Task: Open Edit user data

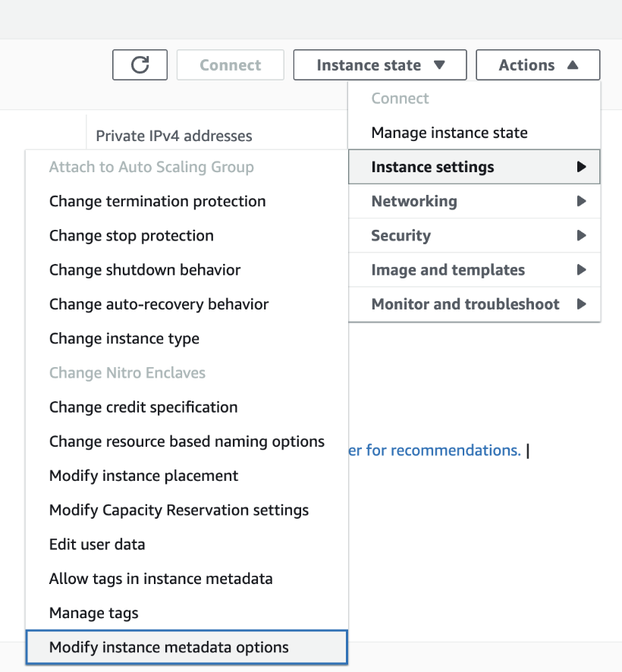Action: tap(97, 544)
